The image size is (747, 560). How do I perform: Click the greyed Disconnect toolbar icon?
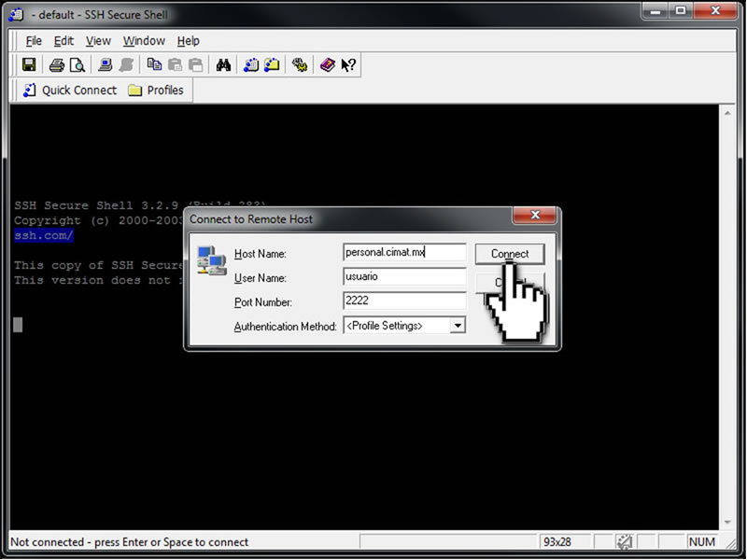pyautogui.click(x=126, y=64)
